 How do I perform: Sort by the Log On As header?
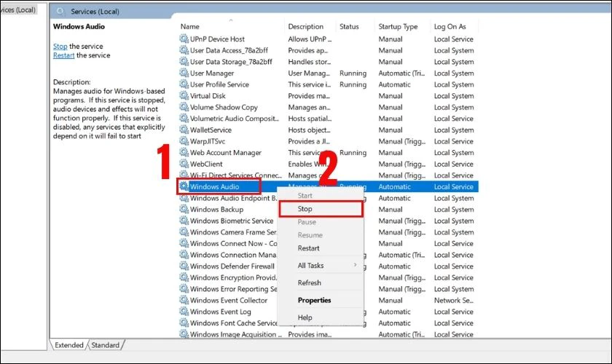click(455, 26)
